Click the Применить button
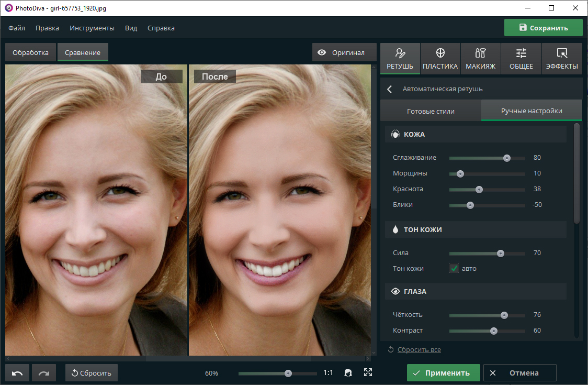 click(x=443, y=373)
